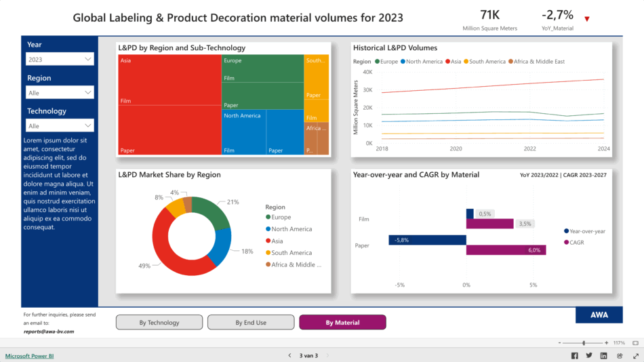Enter full screen mode
The height and width of the screenshot is (362, 644).
[x=634, y=355]
